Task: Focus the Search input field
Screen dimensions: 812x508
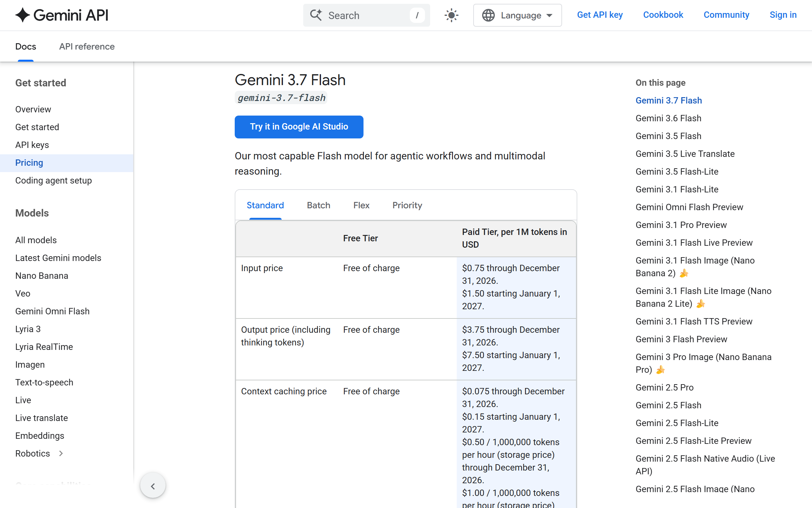Action: click(x=366, y=15)
